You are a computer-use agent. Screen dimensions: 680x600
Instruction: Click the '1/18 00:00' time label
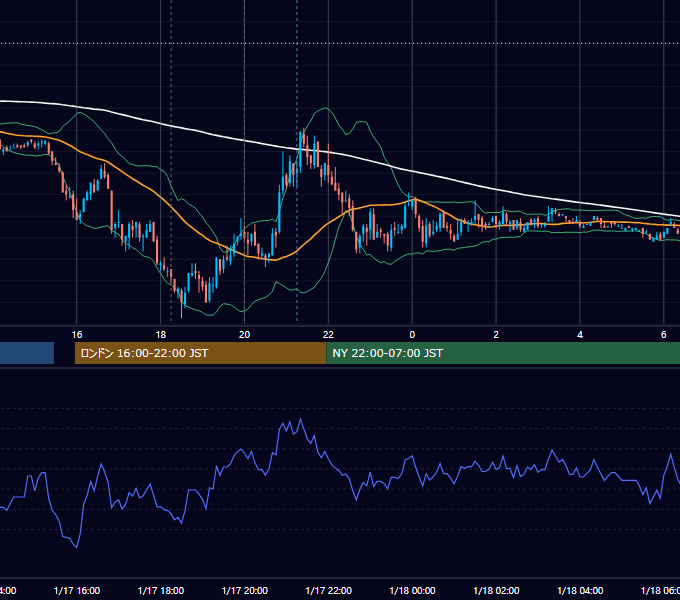point(412,590)
